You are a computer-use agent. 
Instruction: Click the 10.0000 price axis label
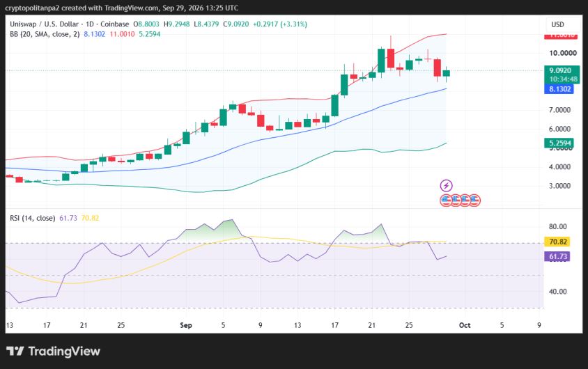pyautogui.click(x=562, y=53)
